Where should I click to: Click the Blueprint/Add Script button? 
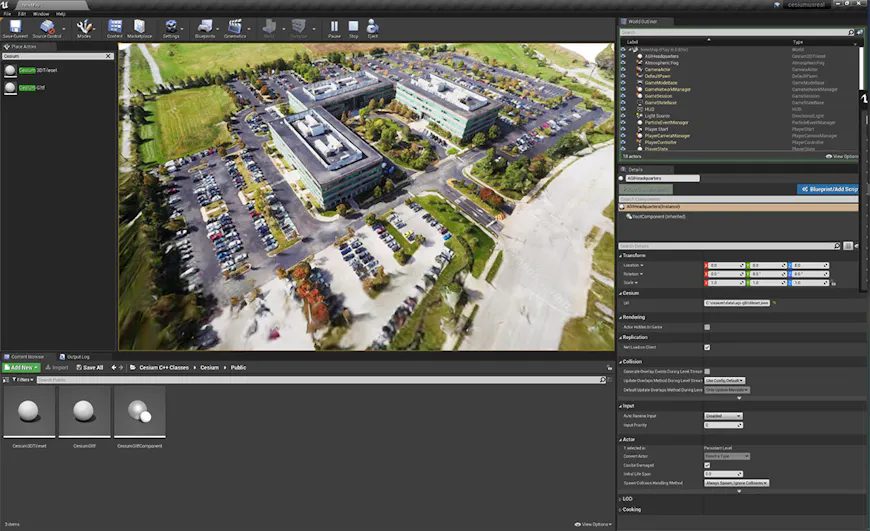pyautogui.click(x=828, y=188)
